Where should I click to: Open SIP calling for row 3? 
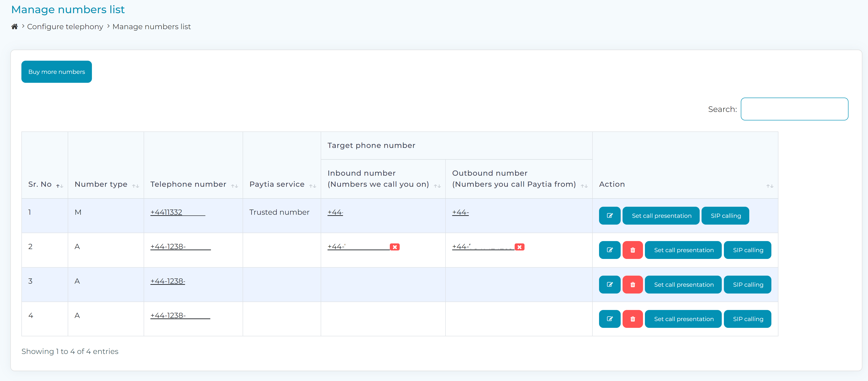[748, 285]
